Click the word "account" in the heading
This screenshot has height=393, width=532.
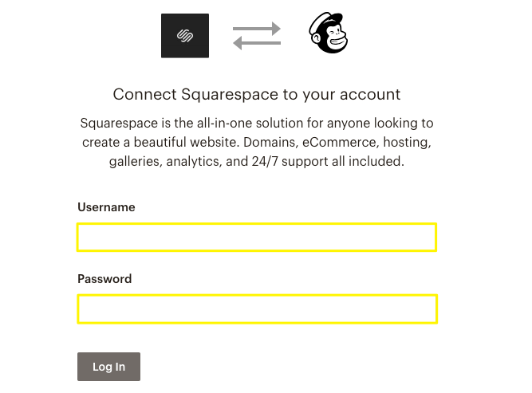[368, 95]
